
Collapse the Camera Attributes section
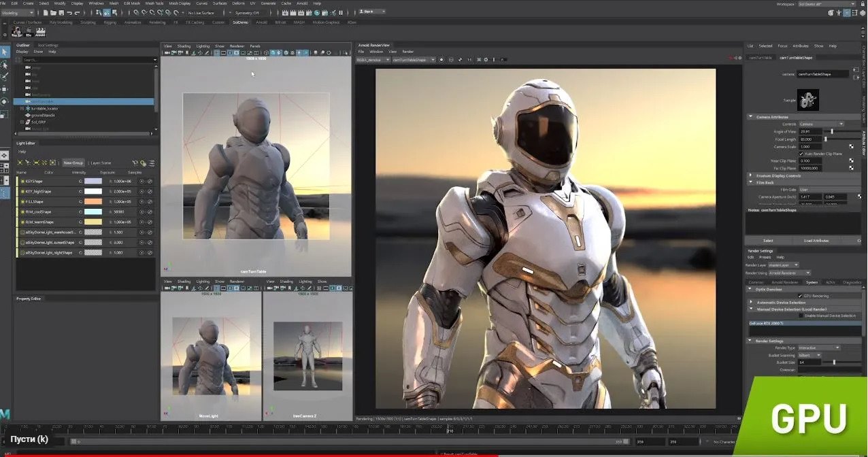[x=750, y=116]
